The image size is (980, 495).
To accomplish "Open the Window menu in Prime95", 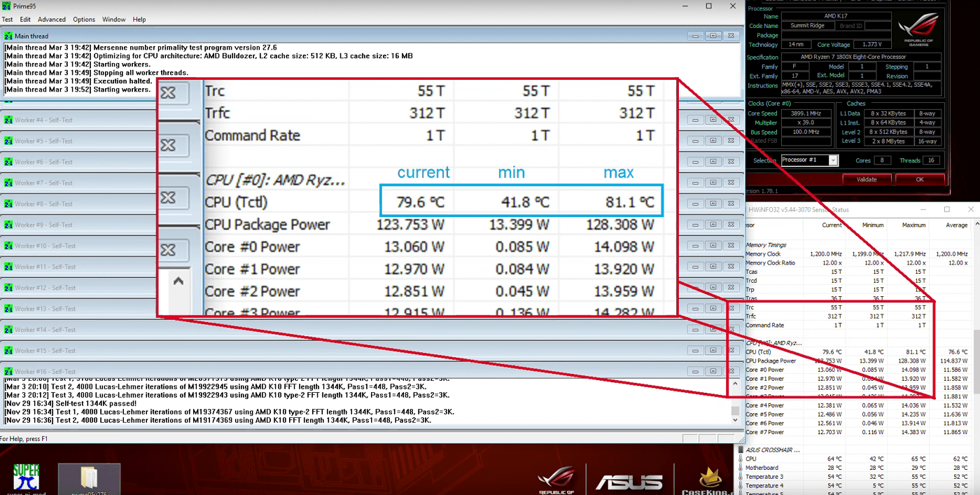I will (114, 20).
